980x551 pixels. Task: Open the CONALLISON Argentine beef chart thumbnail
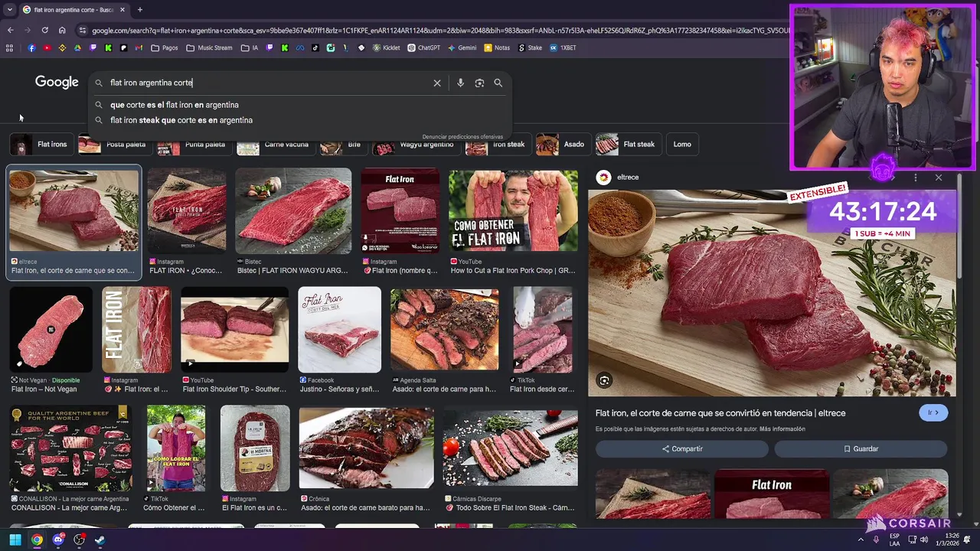[70, 448]
